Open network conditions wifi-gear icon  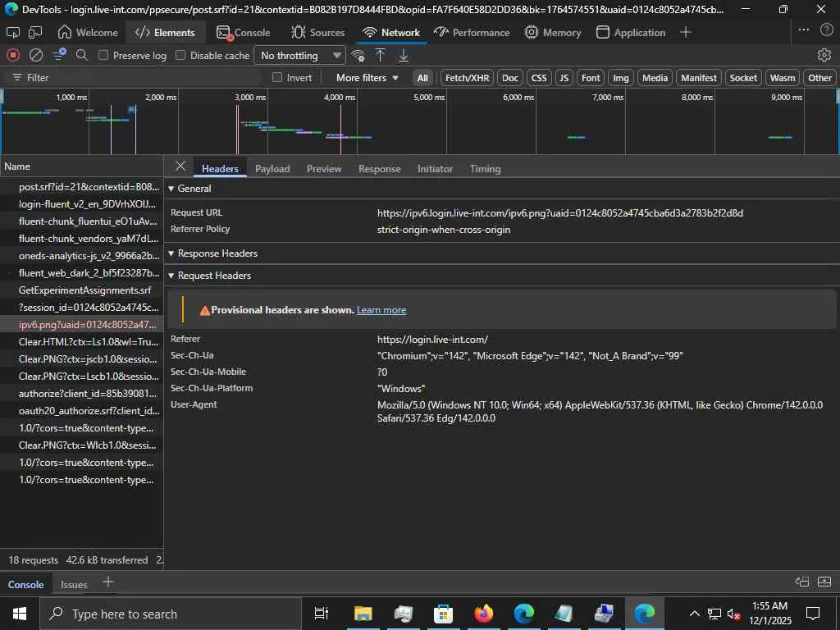tap(358, 55)
